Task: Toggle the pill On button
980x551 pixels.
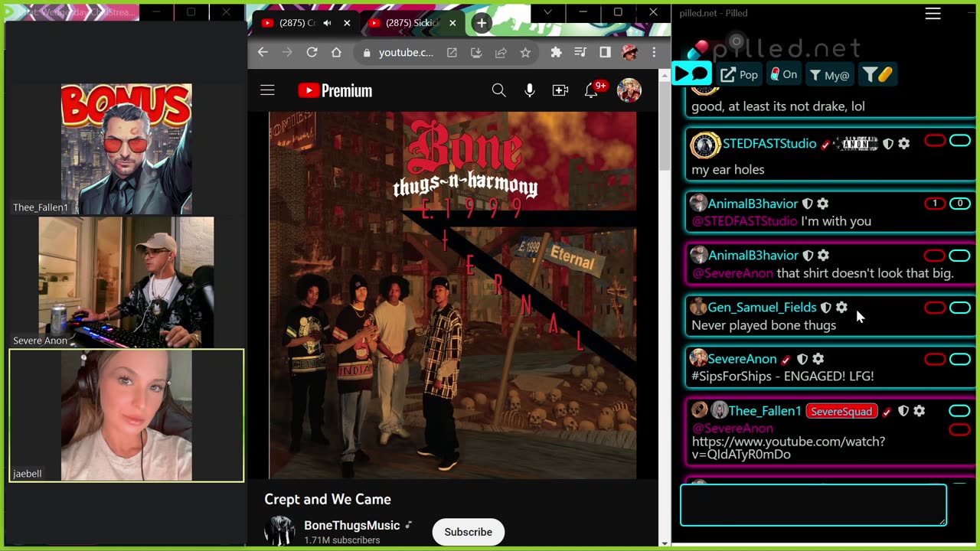Action: pos(784,74)
